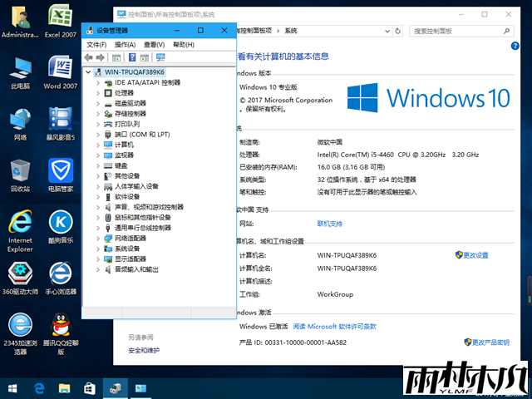Open File Explorer from the taskbar

click(64, 388)
